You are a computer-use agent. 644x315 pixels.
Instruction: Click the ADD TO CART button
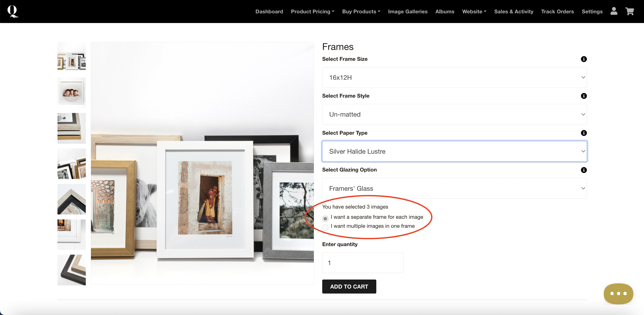[349, 287]
